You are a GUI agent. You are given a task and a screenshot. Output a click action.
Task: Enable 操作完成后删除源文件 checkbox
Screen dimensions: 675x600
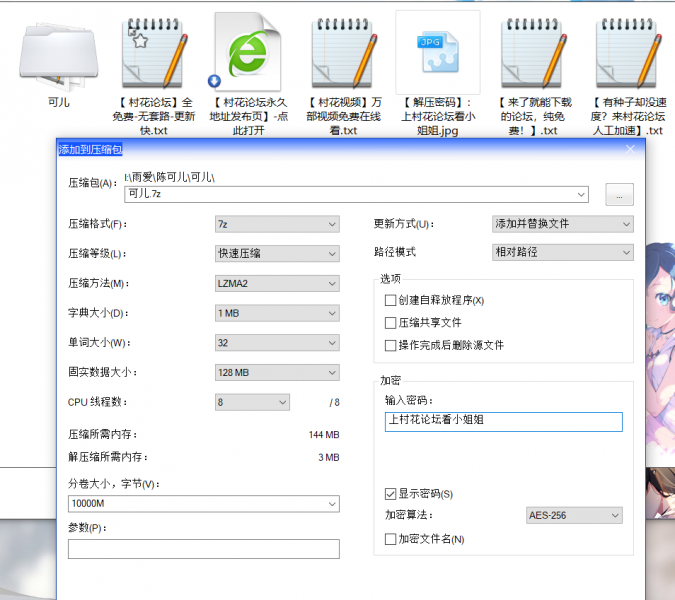coord(390,345)
